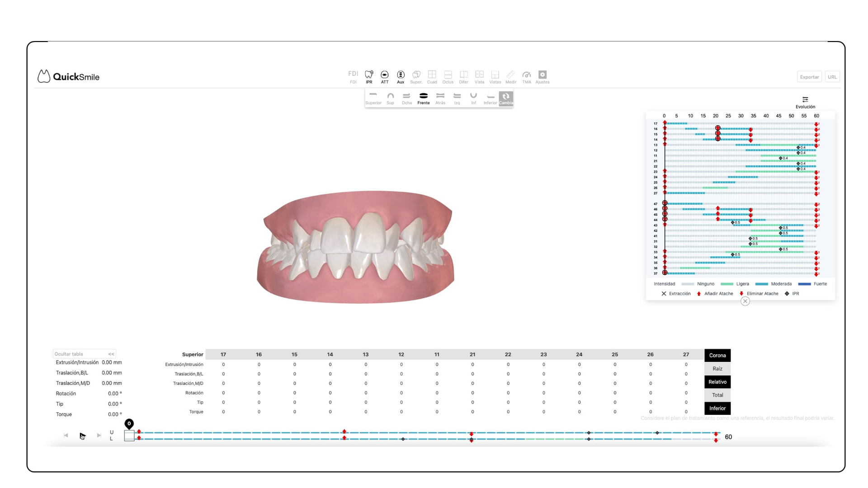Select tooth 21 column header
Viewport: 868px width, 488px height.
(472, 355)
